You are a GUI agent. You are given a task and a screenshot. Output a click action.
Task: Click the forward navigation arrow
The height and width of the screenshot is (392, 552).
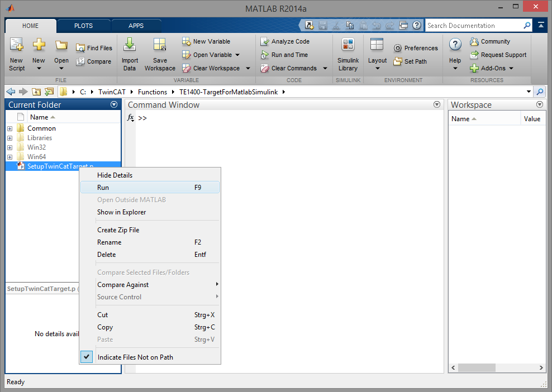23,92
